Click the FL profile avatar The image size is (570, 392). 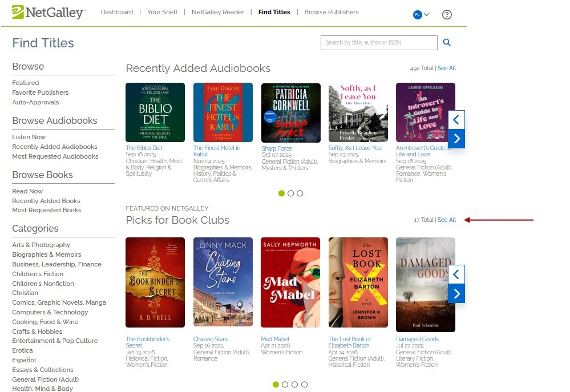click(x=417, y=14)
